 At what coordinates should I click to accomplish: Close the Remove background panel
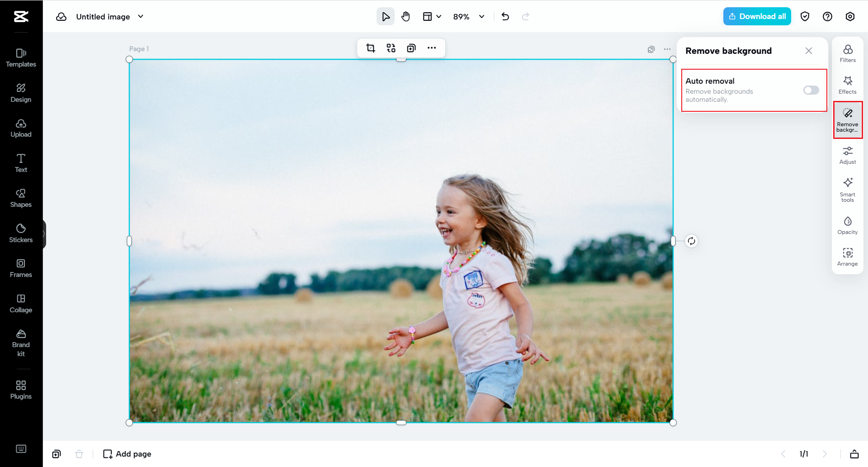point(808,51)
